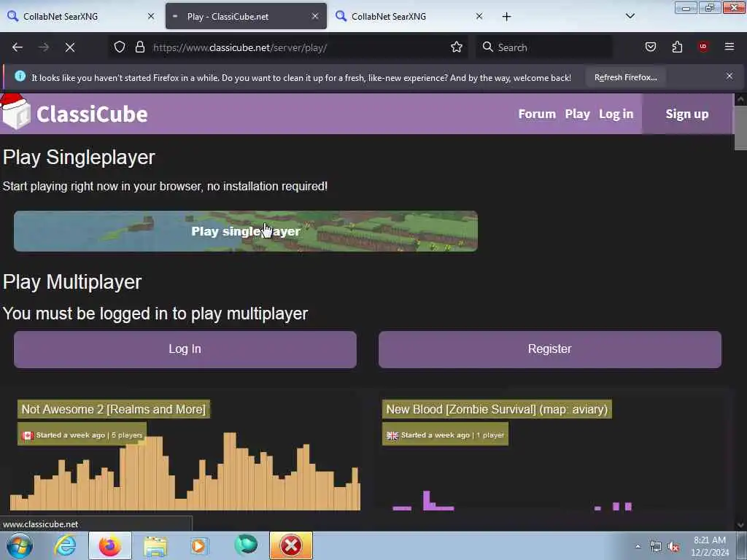Image resolution: width=747 pixels, height=560 pixels.
Task: Open the Play nav link
Action: 578,114
